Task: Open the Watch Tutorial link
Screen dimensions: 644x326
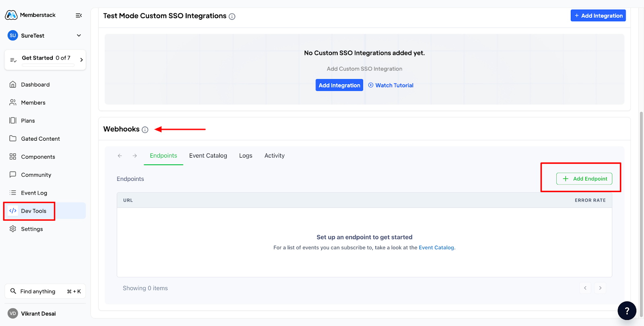Action: (394, 85)
